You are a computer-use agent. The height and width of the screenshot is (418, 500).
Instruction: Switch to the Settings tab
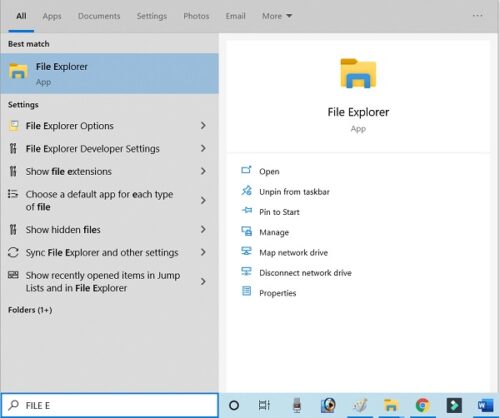(152, 16)
